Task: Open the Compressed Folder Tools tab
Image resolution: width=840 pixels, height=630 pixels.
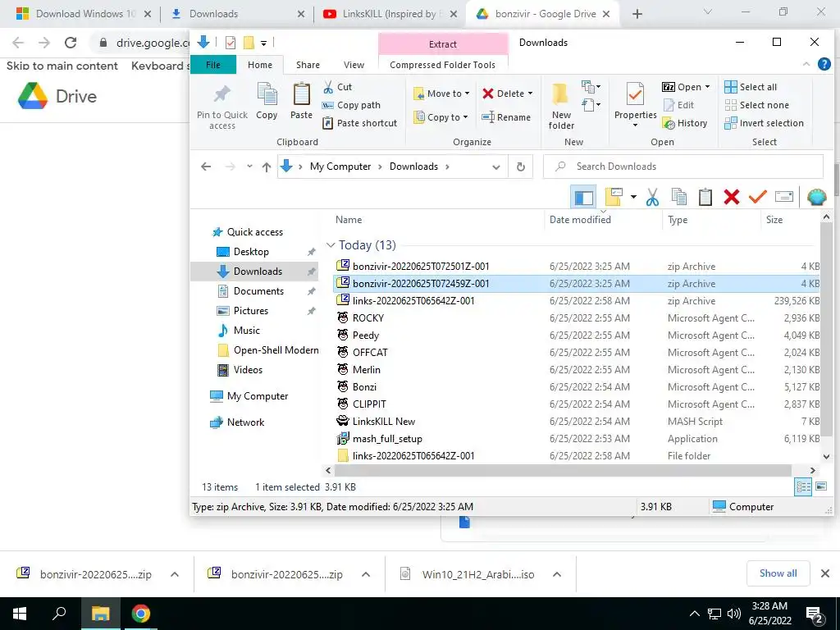Action: (x=442, y=65)
